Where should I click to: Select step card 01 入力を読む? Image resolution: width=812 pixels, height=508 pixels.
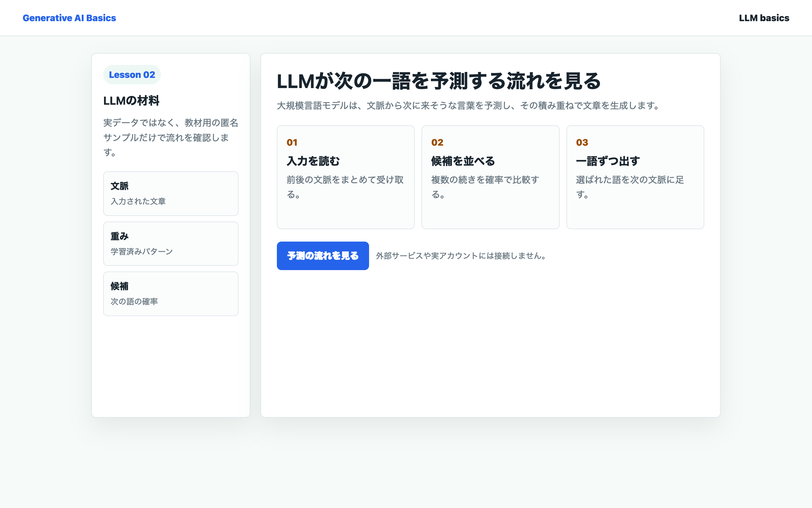(x=346, y=177)
